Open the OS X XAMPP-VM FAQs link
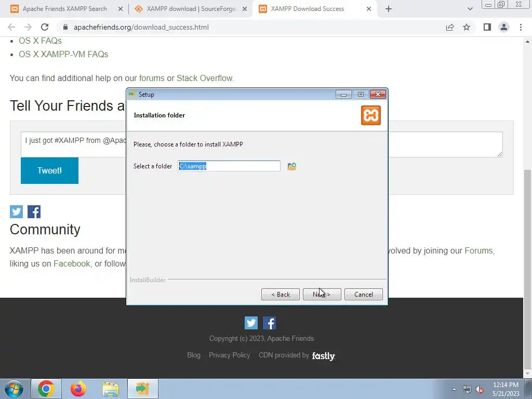This screenshot has width=532, height=399. pos(63,54)
